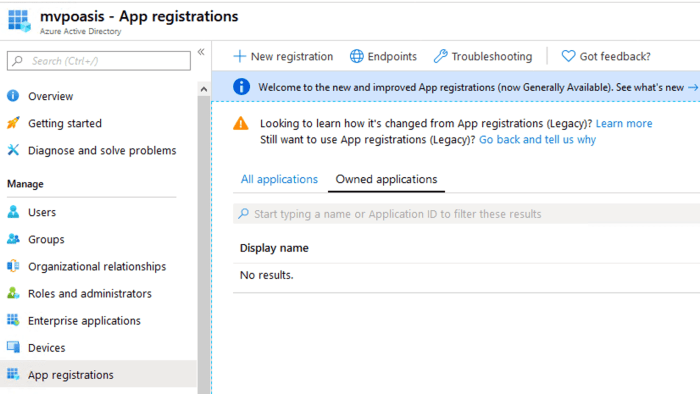Click the Azure Active Directory app registrations logo
Screen dimensions: 700x394
point(19,21)
